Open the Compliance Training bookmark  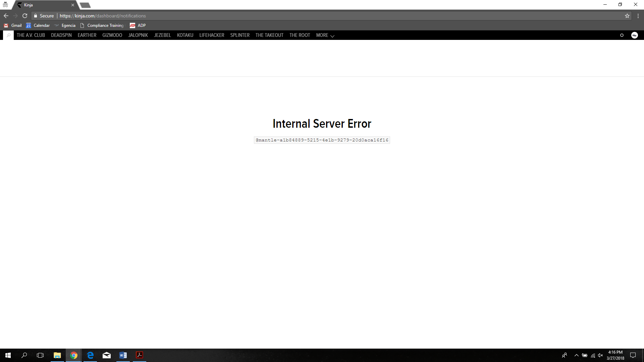(x=102, y=25)
